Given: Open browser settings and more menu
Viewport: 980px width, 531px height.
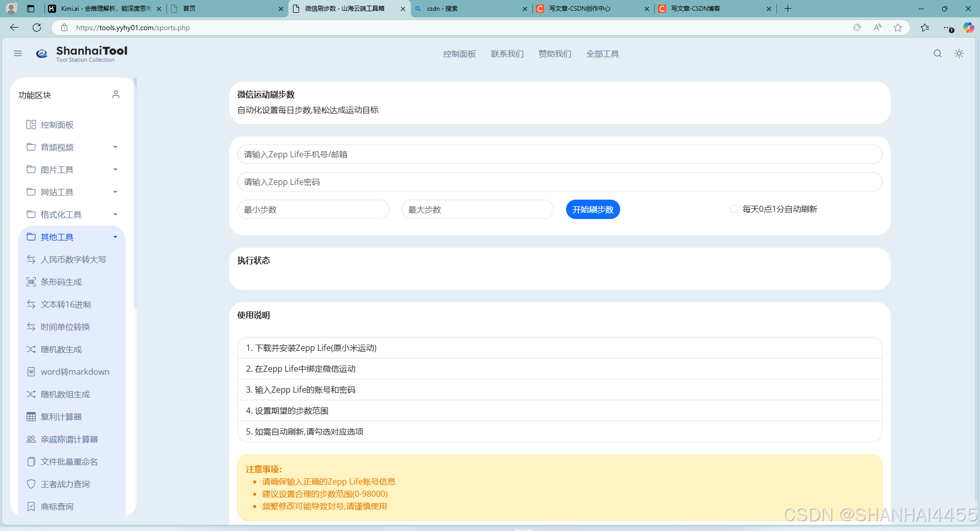Looking at the screenshot, I should pyautogui.click(x=947, y=28).
